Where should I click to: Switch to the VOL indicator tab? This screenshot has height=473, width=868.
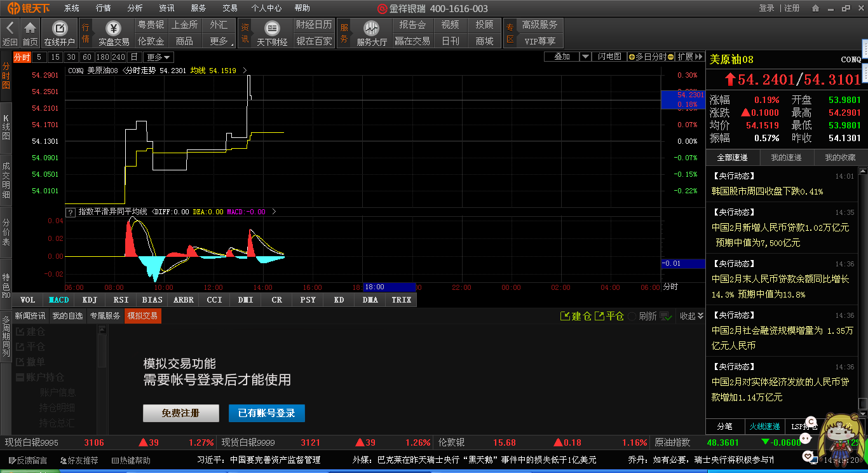28,300
